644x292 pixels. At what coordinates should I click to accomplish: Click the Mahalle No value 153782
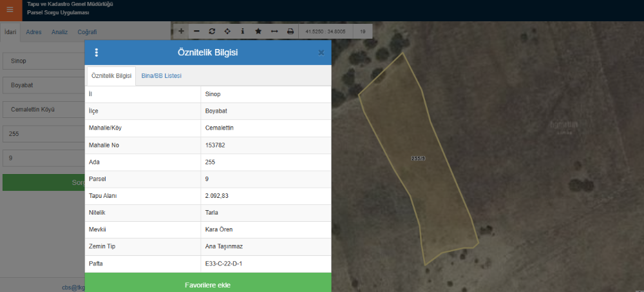tap(215, 145)
